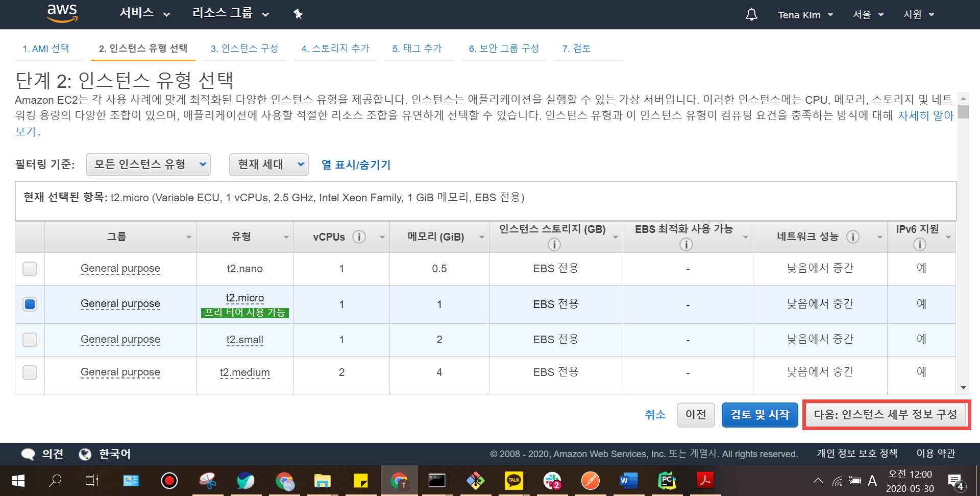Open the notifications bell
This screenshot has width=980, height=496.
751,14
